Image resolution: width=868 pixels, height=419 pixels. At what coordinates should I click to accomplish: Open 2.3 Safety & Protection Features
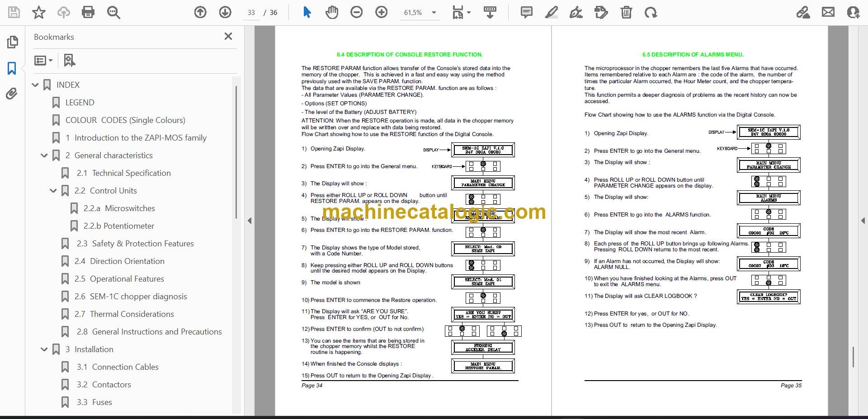click(135, 244)
